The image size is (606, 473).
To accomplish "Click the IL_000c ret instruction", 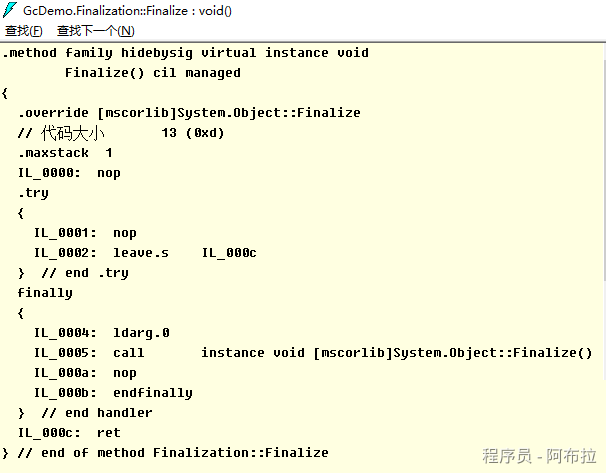I will 69,433.
